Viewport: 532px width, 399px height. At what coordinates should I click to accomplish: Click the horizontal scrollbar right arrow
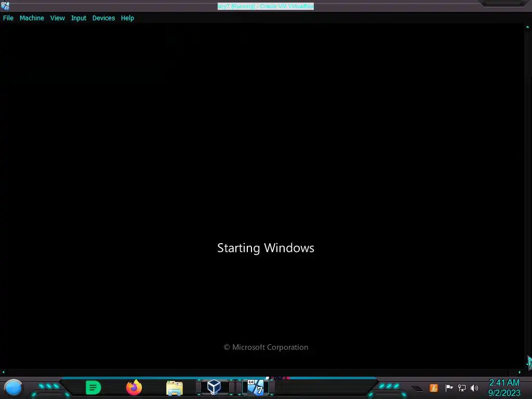[520, 372]
